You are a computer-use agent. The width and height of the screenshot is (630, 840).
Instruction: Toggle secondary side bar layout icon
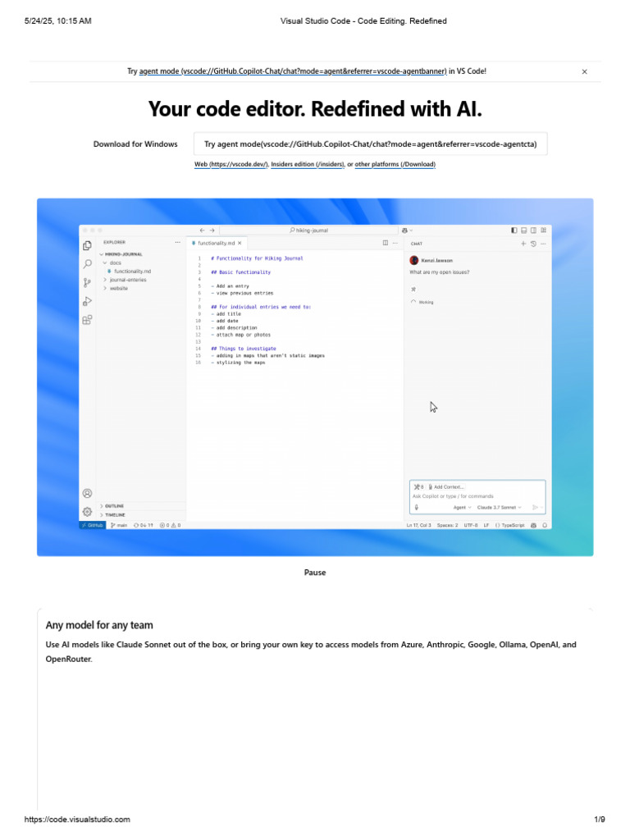(x=533, y=231)
